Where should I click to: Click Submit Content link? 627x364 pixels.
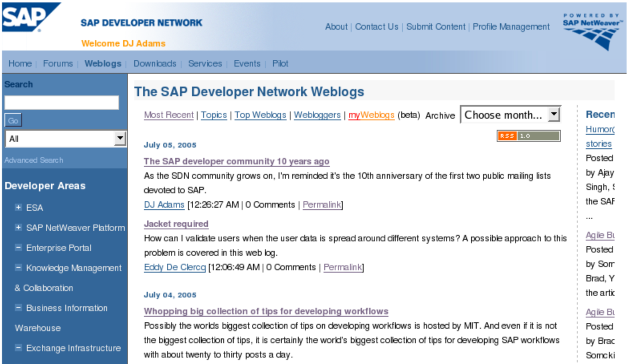tap(436, 26)
